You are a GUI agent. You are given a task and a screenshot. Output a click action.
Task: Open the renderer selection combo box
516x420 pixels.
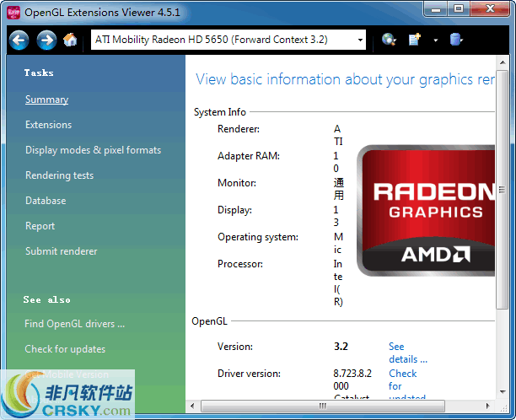click(228, 40)
